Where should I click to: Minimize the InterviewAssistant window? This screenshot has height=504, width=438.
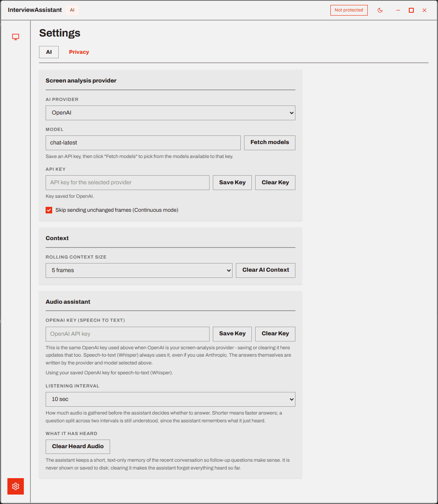coord(398,10)
